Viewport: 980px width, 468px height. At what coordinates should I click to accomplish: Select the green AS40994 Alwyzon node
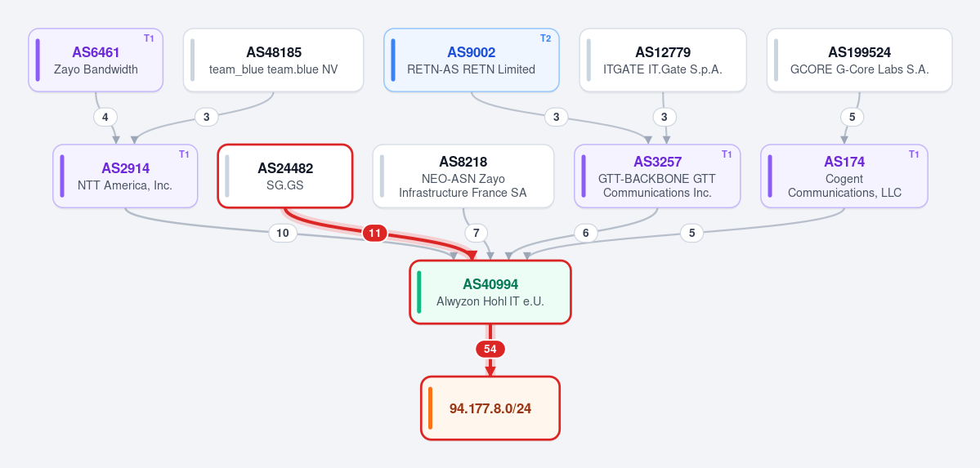(490, 292)
